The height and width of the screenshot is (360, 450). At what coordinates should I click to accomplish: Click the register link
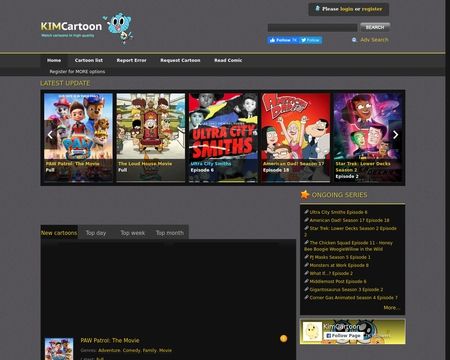pyautogui.click(x=372, y=9)
